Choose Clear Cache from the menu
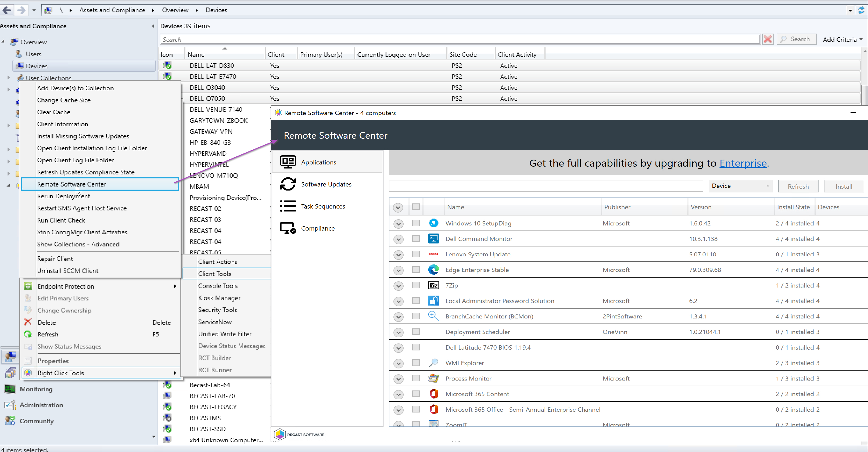The height and width of the screenshot is (452, 868). tap(53, 112)
